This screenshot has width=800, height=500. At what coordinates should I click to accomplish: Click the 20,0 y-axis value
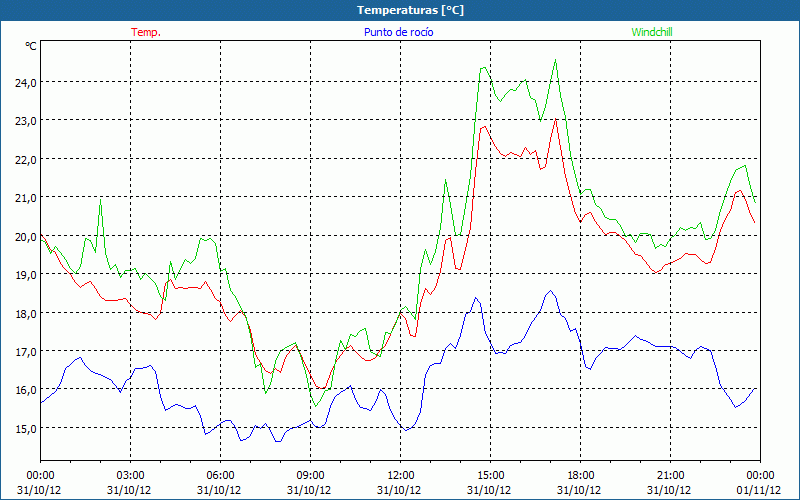point(25,237)
